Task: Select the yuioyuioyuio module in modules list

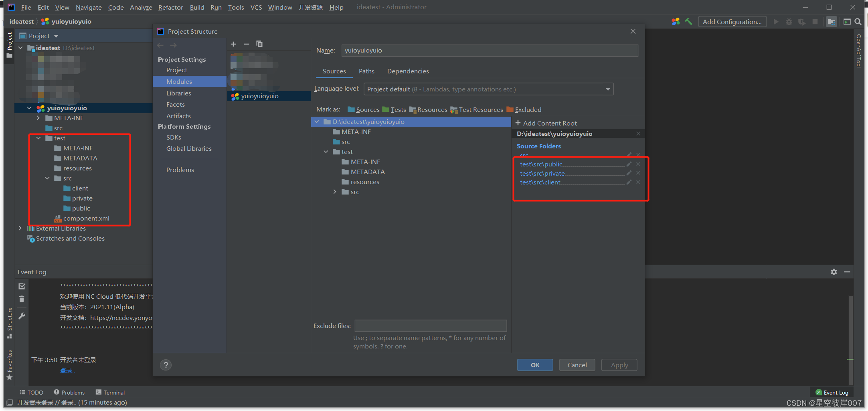Action: tap(269, 96)
